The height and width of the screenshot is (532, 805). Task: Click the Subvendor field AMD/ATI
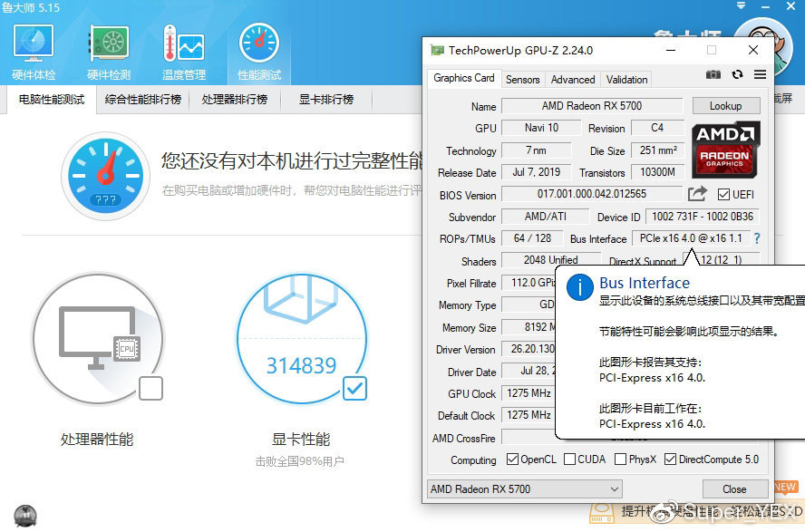coord(545,217)
